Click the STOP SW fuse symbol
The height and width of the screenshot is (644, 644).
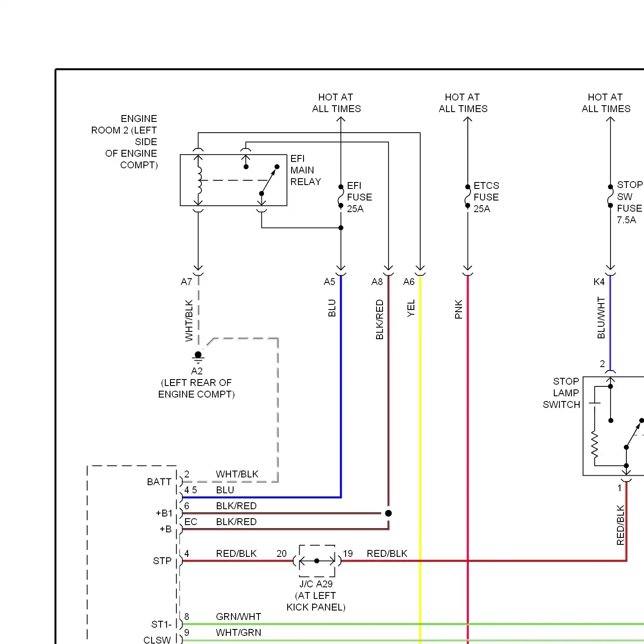point(610,196)
